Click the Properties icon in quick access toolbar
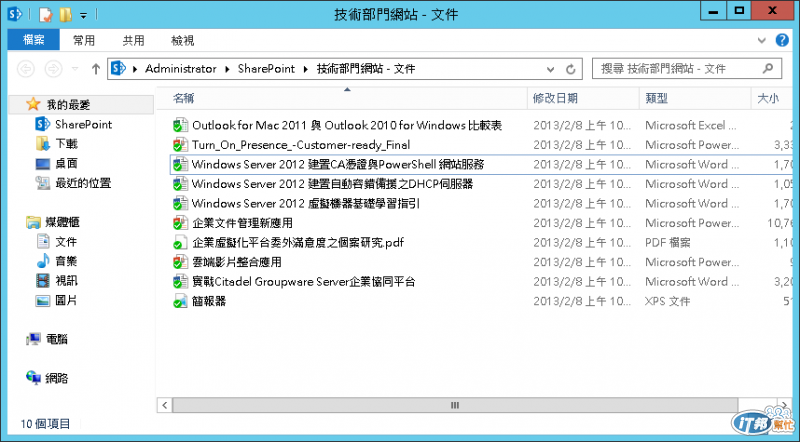The width and height of the screenshot is (800, 442). click(x=45, y=14)
